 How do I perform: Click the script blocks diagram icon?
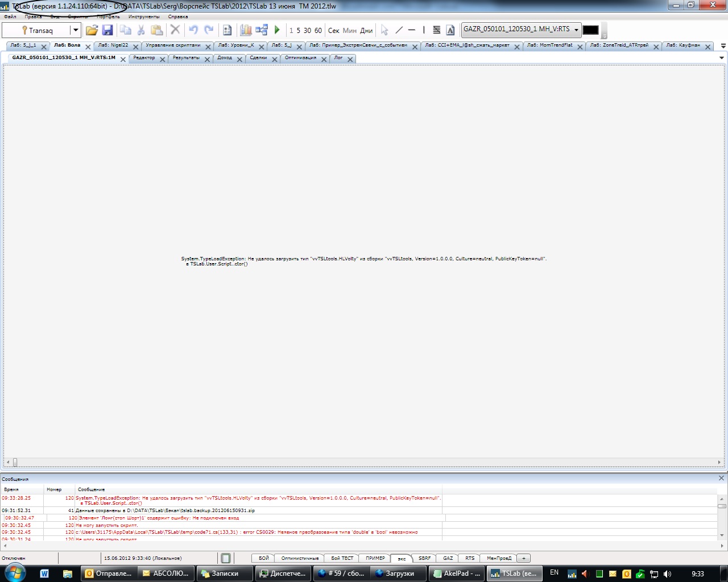click(262, 30)
